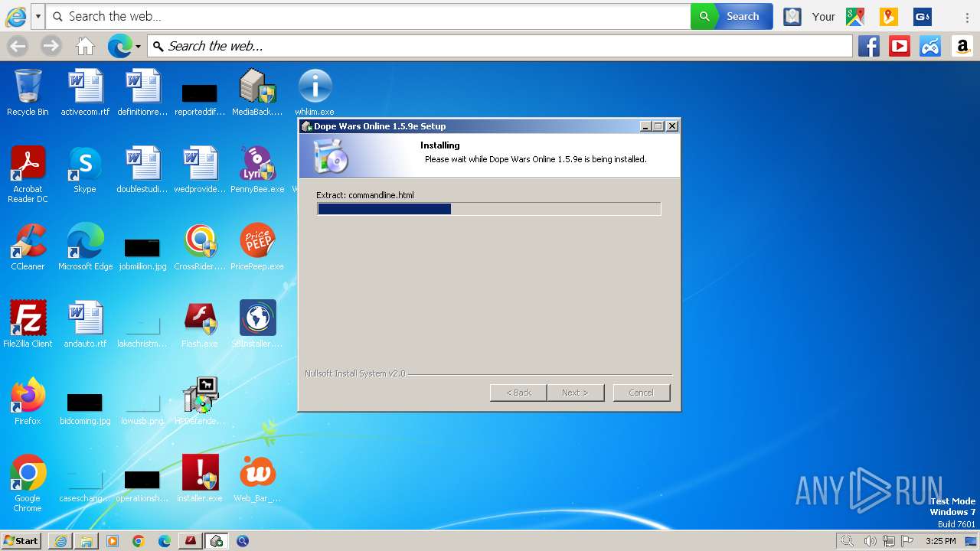Click the volume speaker tray icon
Image resolution: width=980 pixels, height=551 pixels.
tap(870, 541)
